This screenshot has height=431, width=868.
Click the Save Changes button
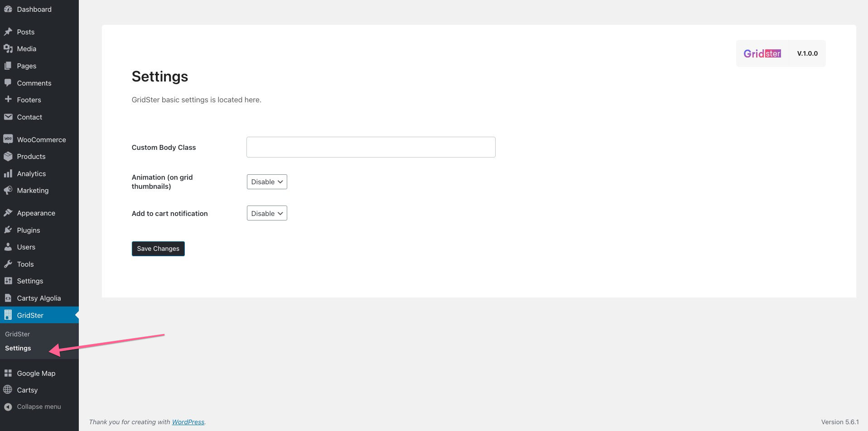(x=158, y=249)
